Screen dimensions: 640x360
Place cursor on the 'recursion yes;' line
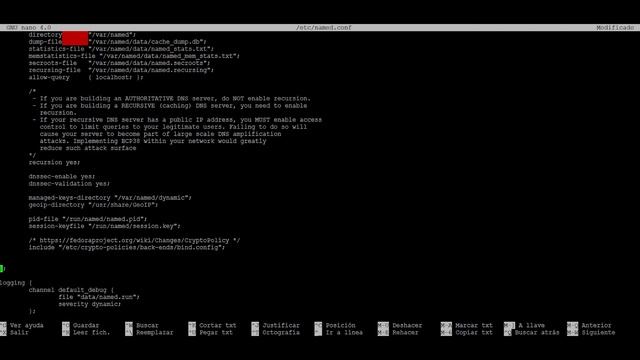click(x=54, y=162)
